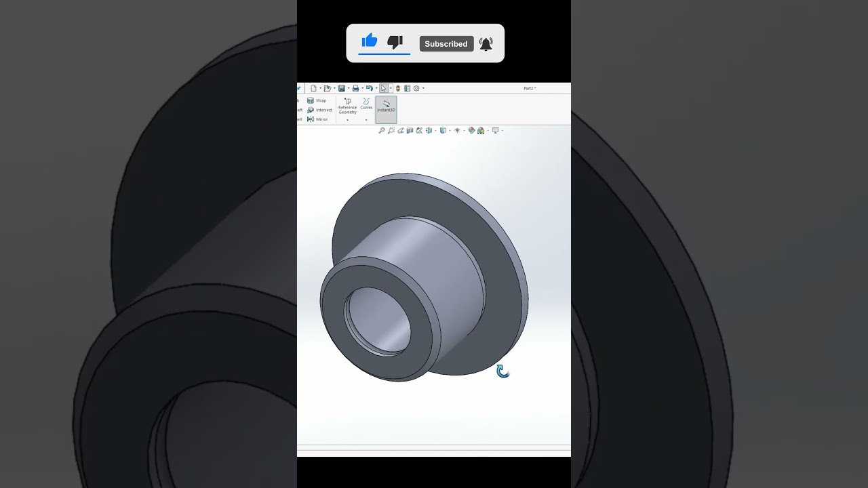Image resolution: width=868 pixels, height=488 pixels.
Task: Click the Section View icon
Action: pos(410,130)
